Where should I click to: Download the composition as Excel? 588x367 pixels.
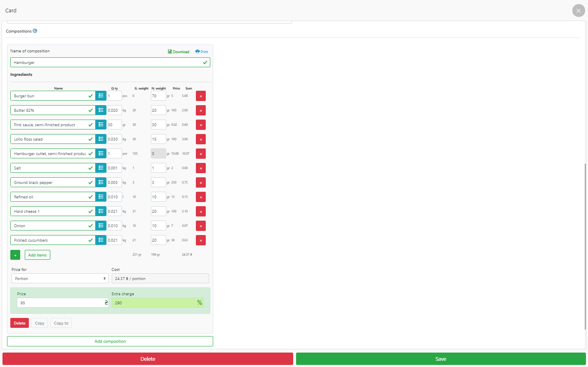click(x=179, y=52)
